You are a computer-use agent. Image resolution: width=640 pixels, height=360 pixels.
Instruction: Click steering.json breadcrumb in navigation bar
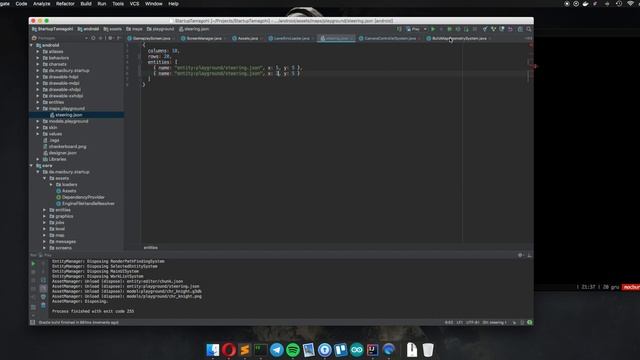pos(194,29)
